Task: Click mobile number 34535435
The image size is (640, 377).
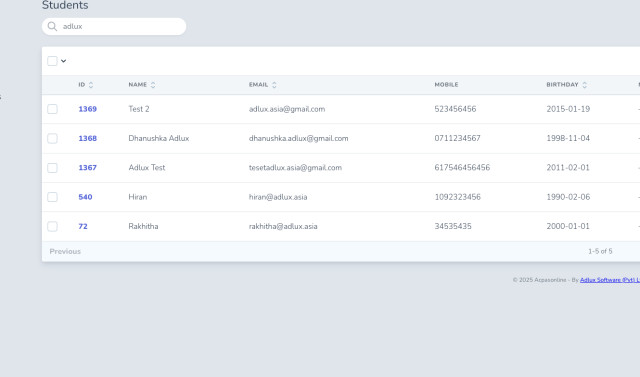Action: click(453, 226)
